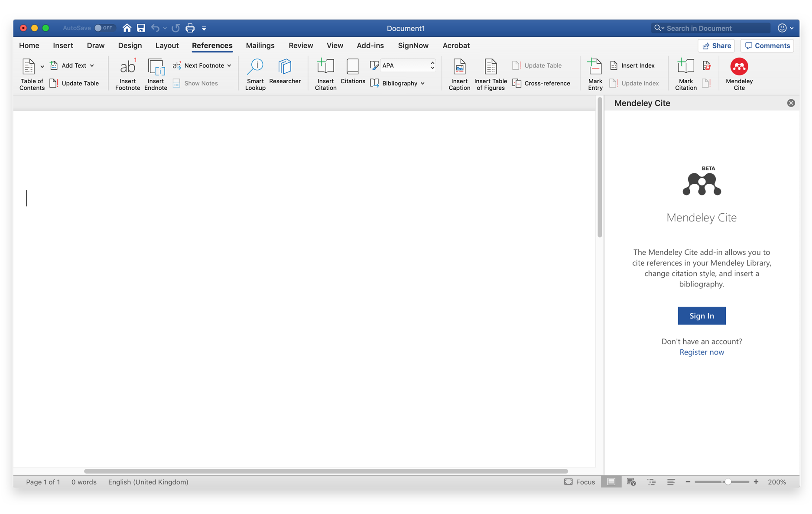The image size is (812, 514).
Task: Click Insert Citation icon
Action: click(325, 67)
